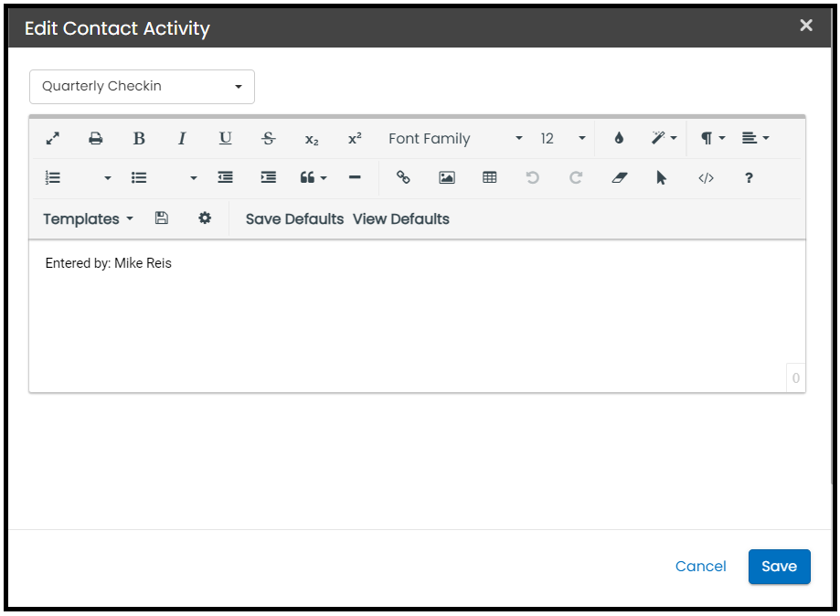Click Save Defaults in the toolbar
This screenshot has width=840, height=616.
point(294,219)
